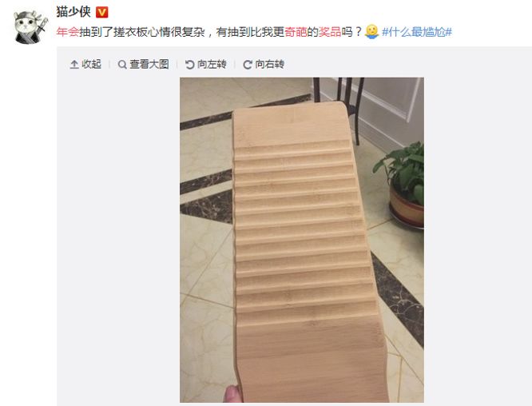Click the fingertip at the photo's bottom edge

tap(233, 394)
